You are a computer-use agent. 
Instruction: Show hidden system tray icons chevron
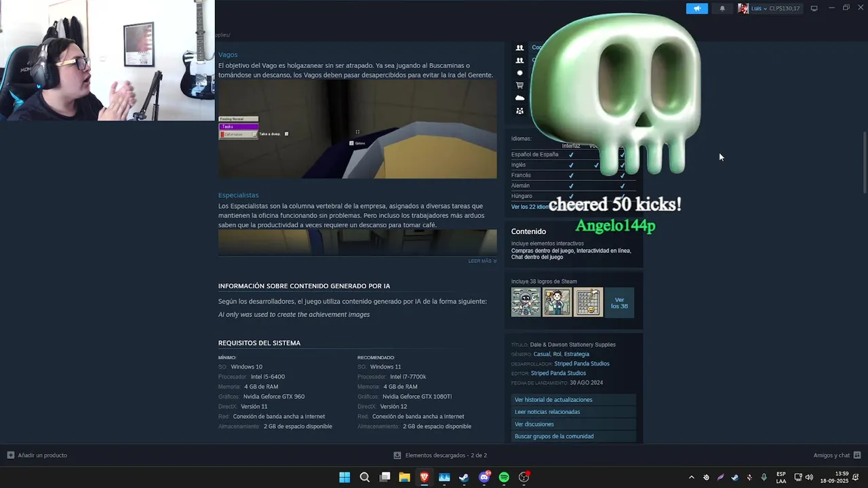pyautogui.click(x=691, y=477)
